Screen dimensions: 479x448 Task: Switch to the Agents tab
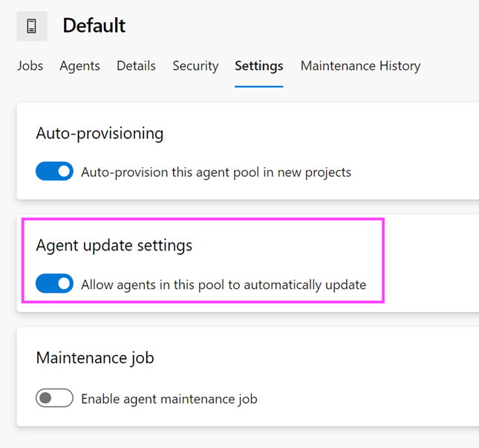click(x=79, y=66)
